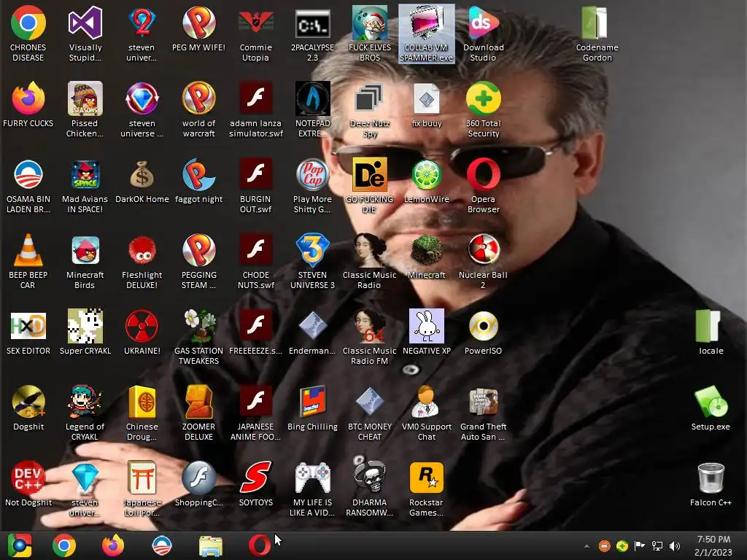The height and width of the screenshot is (560, 747).
Task: Launch the Grand Theft Auto San icon
Action: (x=484, y=402)
